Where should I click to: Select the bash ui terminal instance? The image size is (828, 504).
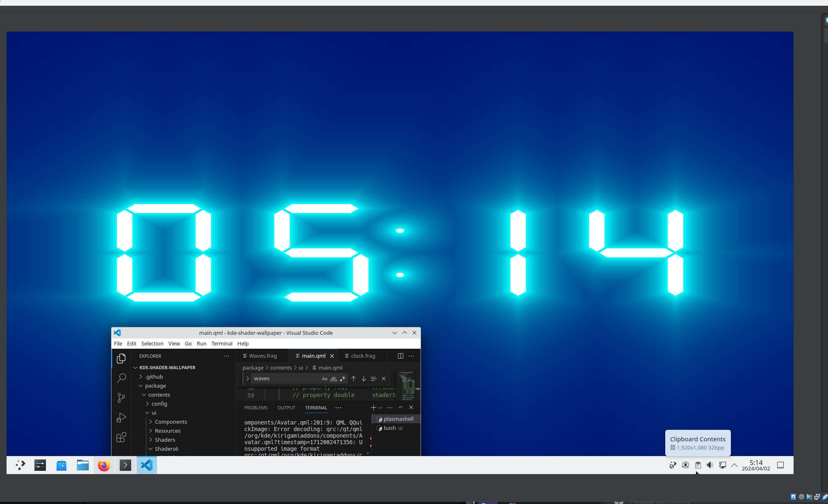point(396,428)
